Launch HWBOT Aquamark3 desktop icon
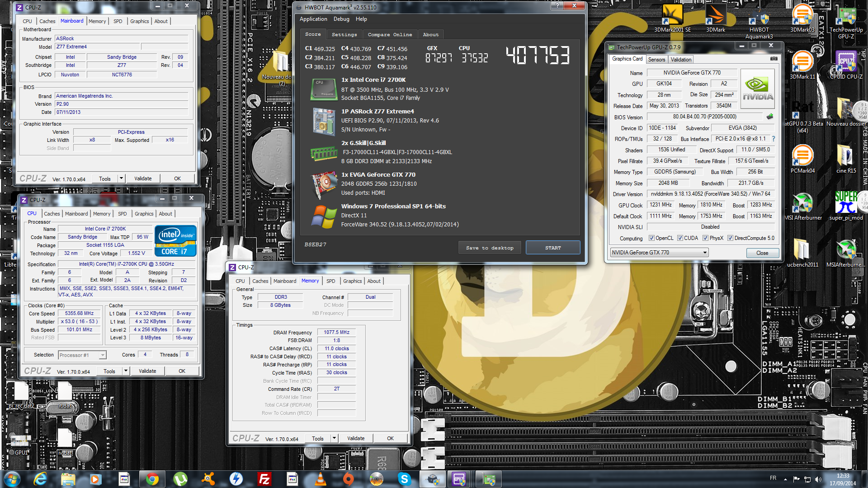868x488 pixels. 759,21
